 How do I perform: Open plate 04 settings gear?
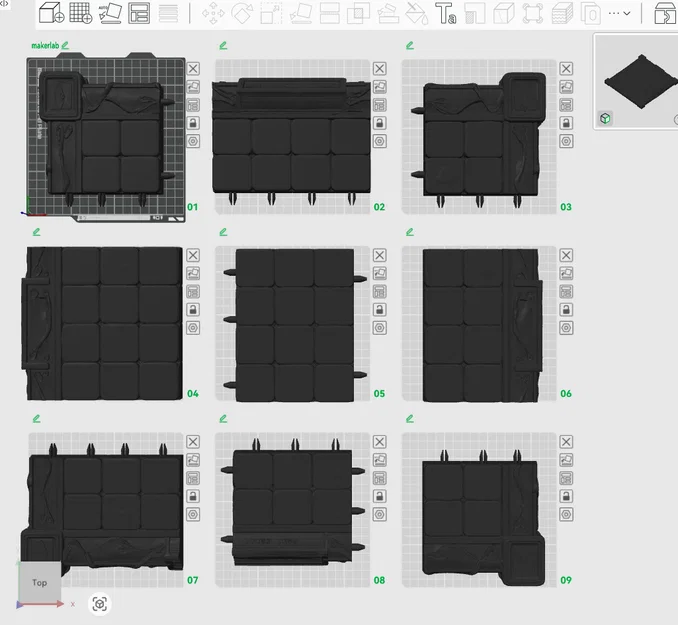(193, 328)
